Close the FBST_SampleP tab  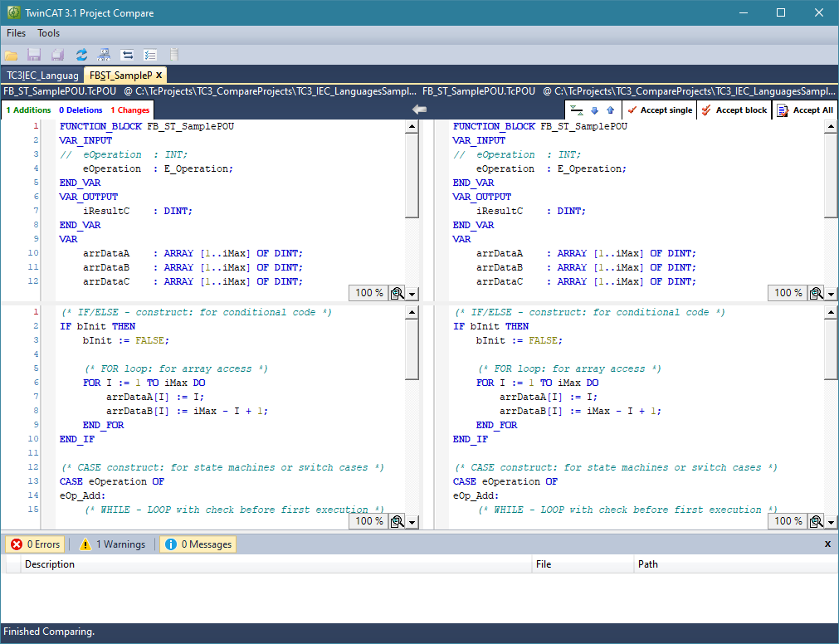click(159, 76)
